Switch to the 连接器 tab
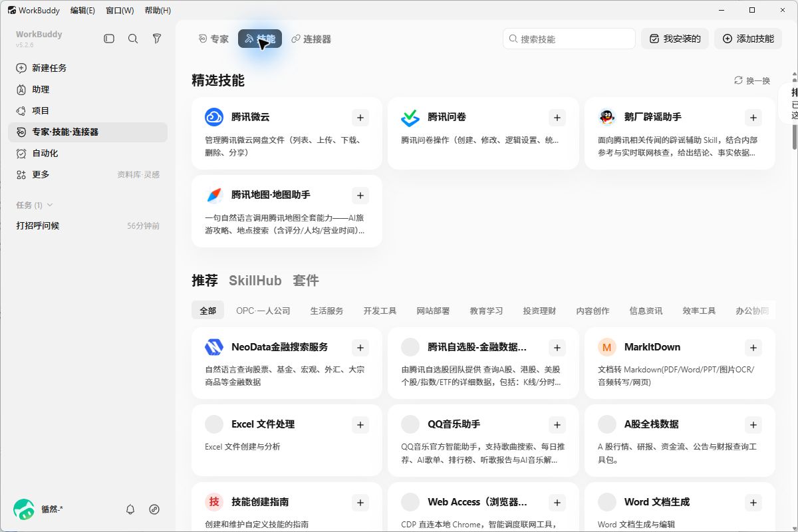Screen dimensions: 798x532 311,39
